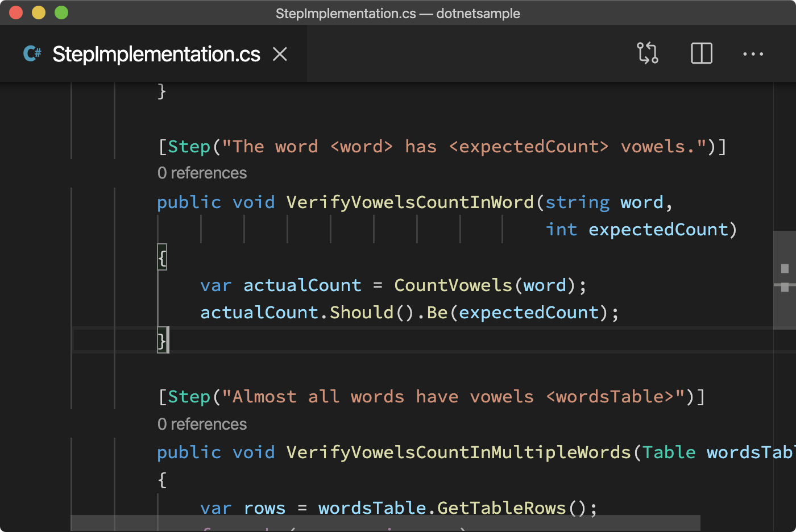Click the Table type in method signature
The width and height of the screenshot is (796, 532).
point(669,452)
